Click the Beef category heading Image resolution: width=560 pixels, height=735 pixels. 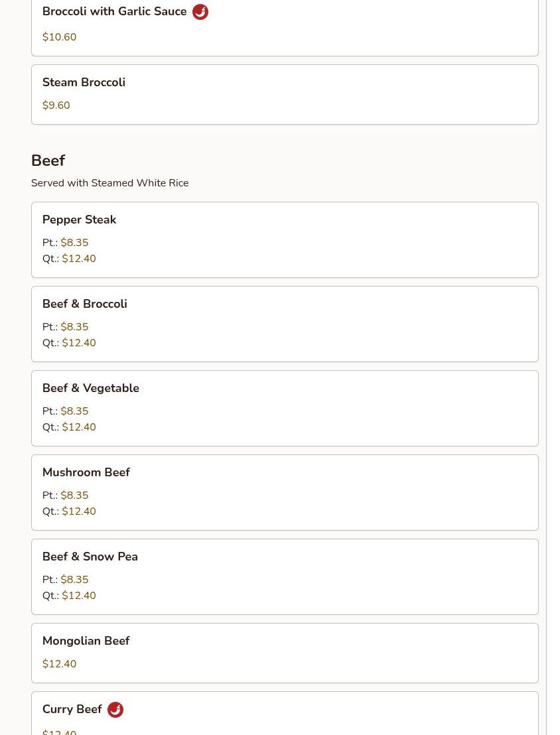pyautogui.click(x=48, y=161)
